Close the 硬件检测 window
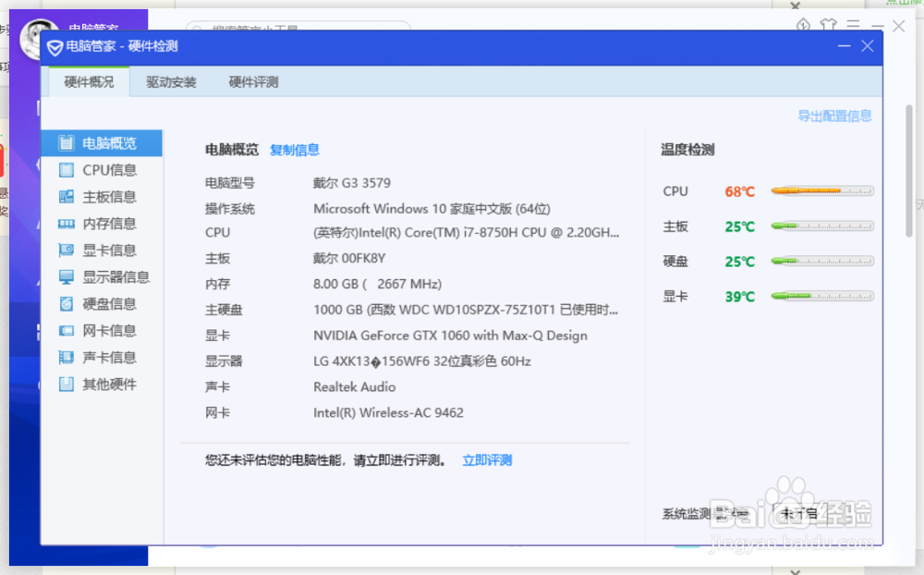The height and width of the screenshot is (575, 924). pos(868,46)
